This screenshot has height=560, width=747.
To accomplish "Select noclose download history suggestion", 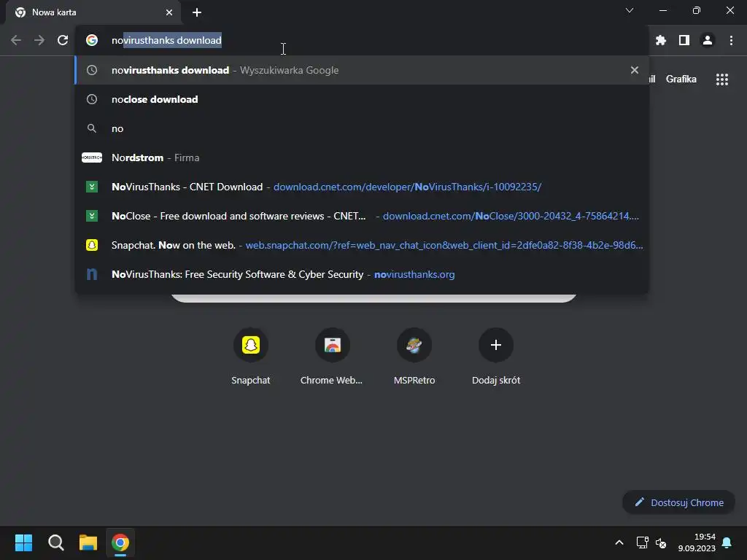I will [x=362, y=99].
